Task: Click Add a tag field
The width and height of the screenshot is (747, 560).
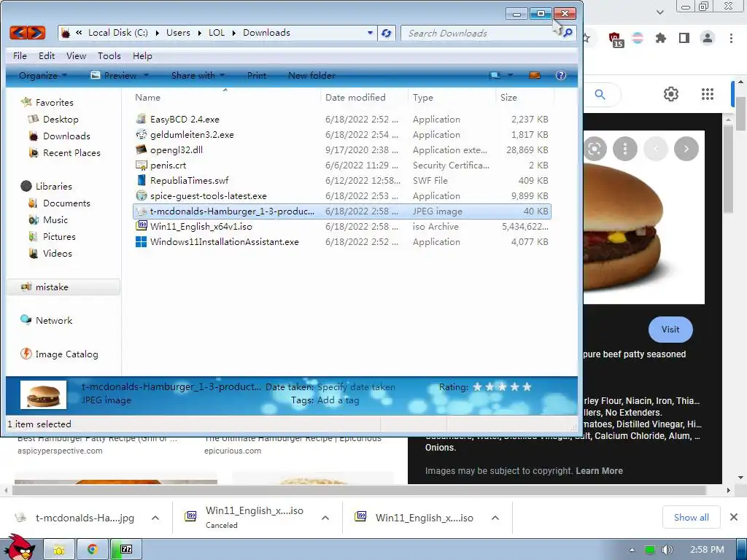Action: pos(338,400)
